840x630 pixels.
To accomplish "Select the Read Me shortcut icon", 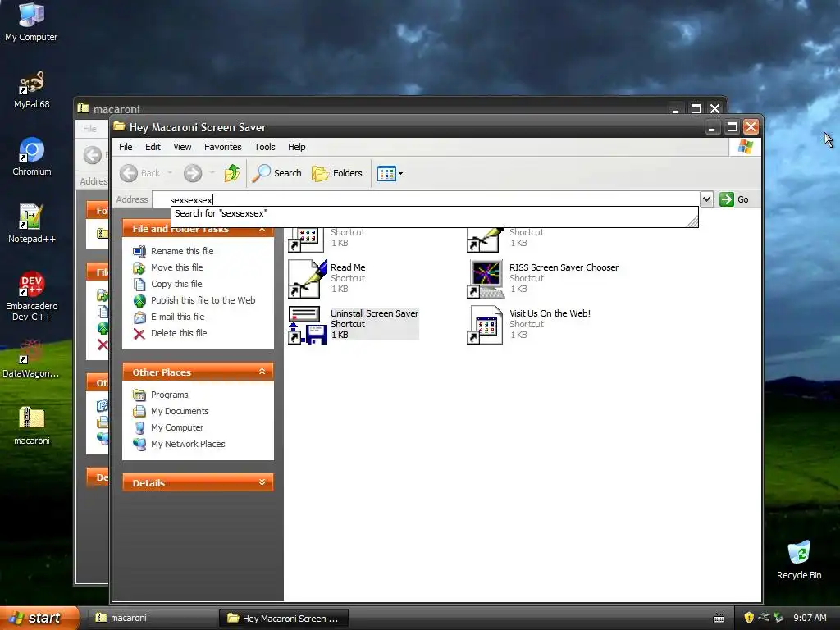I will pos(307,279).
